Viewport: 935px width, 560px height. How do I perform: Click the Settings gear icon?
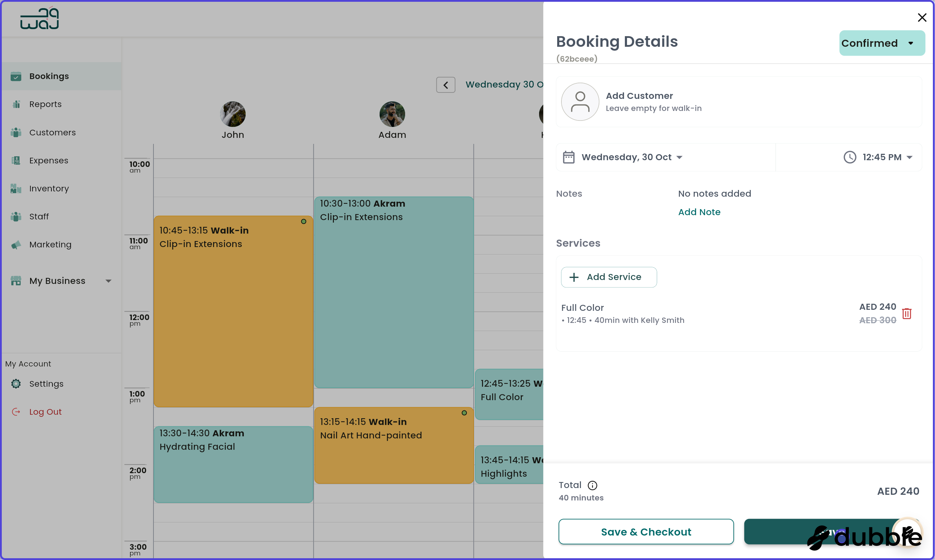16,383
